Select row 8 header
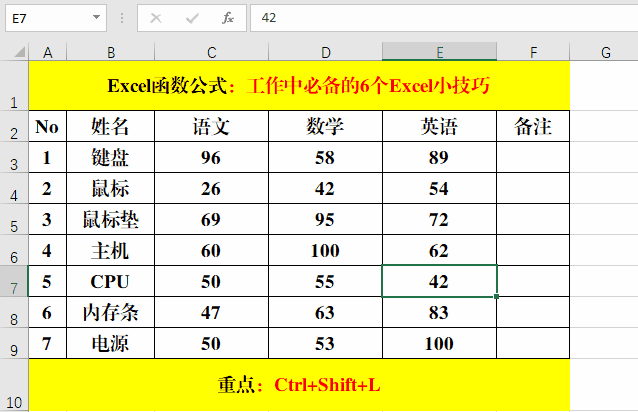This screenshot has width=638, height=412. [x=14, y=312]
